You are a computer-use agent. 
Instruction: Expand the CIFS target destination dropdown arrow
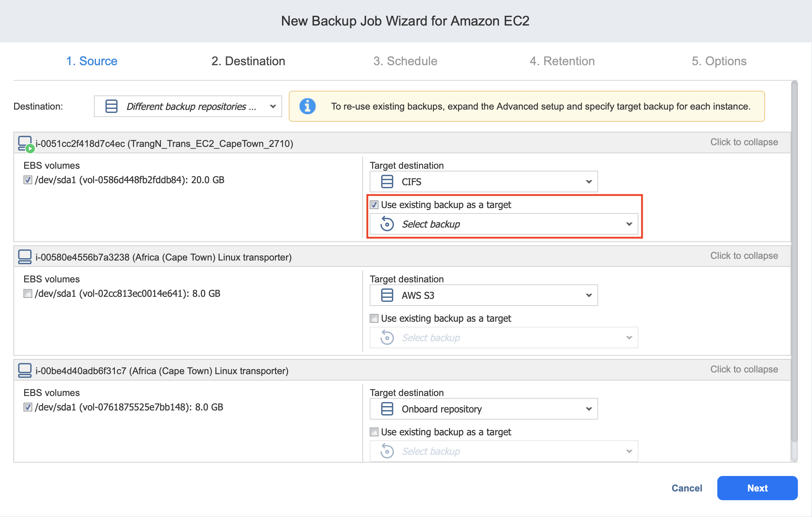(x=588, y=182)
